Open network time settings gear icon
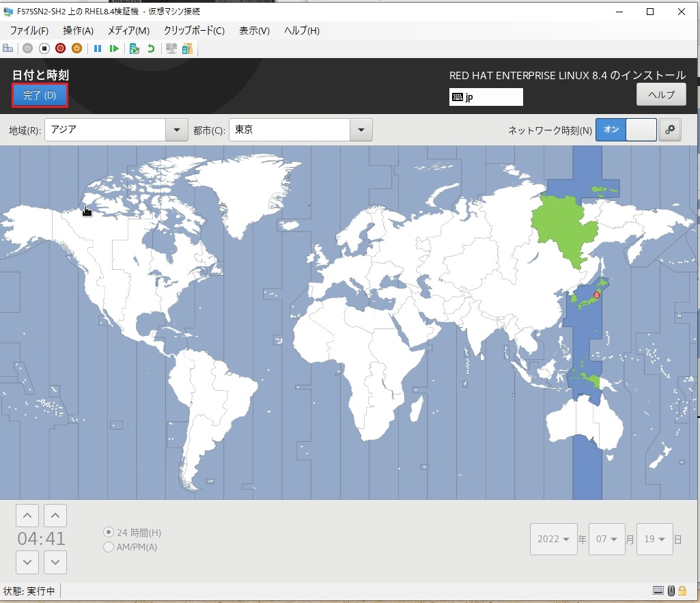Screen dimensions: 700x603 pyautogui.click(x=670, y=130)
